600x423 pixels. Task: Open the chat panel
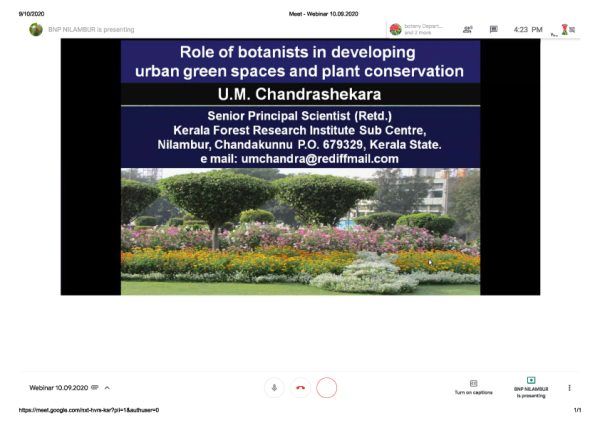[493, 30]
